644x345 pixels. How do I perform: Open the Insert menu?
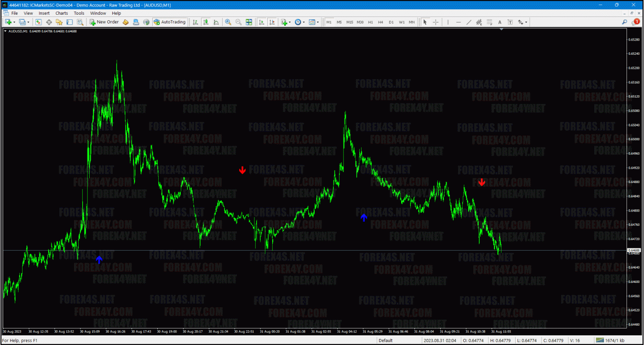[44, 13]
